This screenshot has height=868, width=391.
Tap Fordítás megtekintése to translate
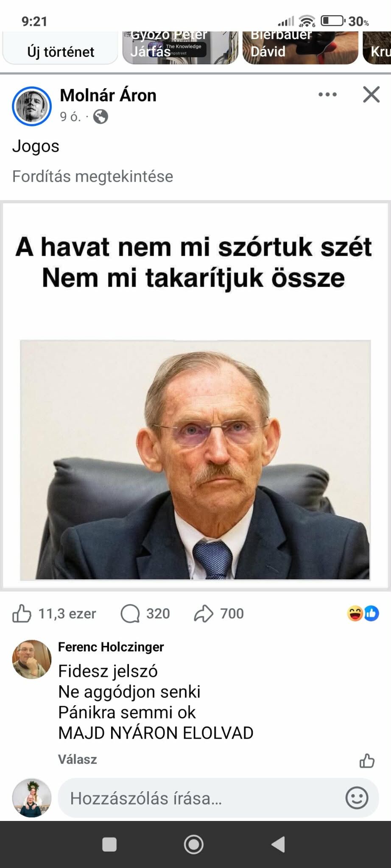click(92, 176)
